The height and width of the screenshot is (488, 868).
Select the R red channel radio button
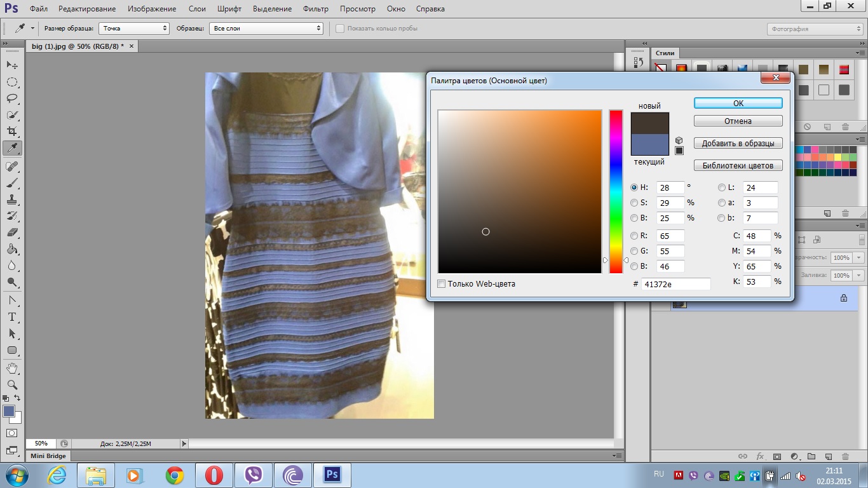(x=634, y=236)
